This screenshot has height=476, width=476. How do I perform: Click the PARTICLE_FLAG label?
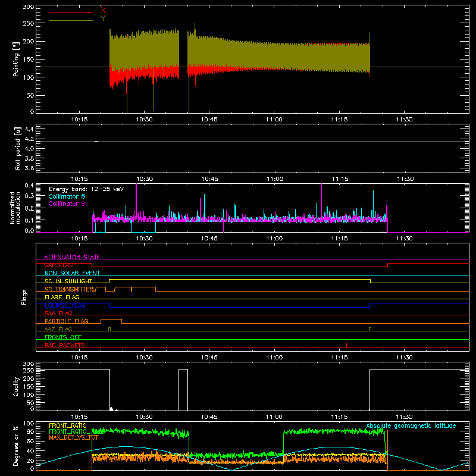tap(67, 321)
